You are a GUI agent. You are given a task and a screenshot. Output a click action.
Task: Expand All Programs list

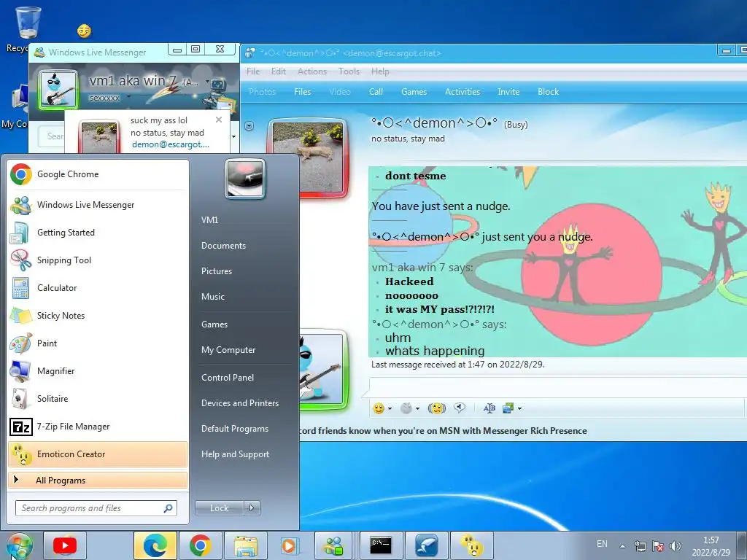pyautogui.click(x=98, y=480)
